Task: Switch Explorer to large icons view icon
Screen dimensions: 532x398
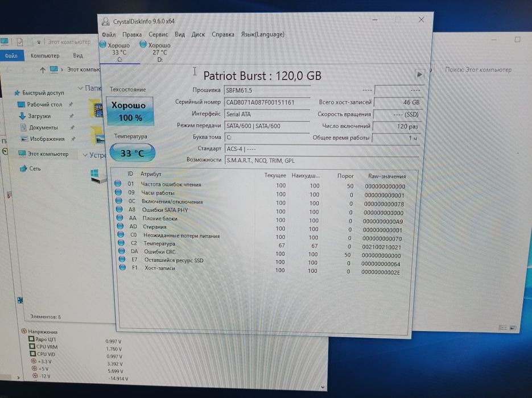Action: (x=513, y=328)
